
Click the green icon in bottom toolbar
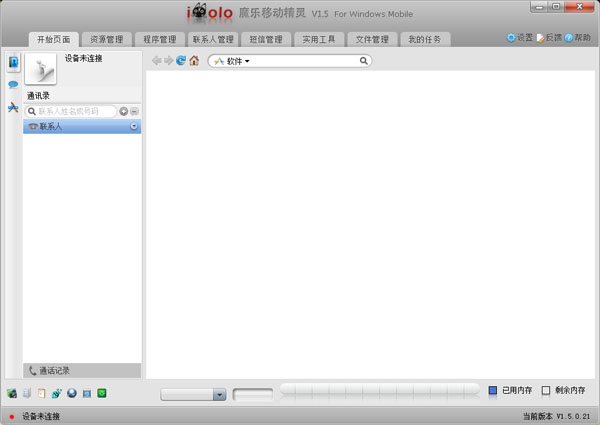[102, 393]
